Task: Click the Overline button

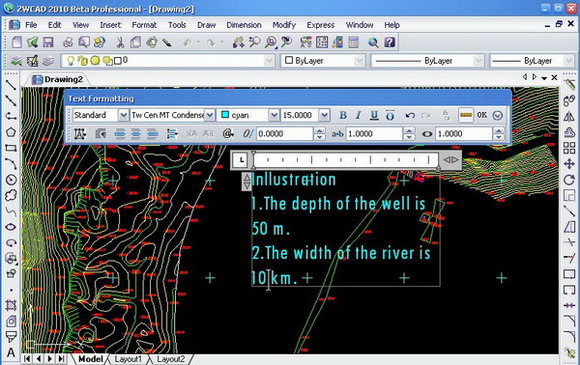Action: point(390,115)
